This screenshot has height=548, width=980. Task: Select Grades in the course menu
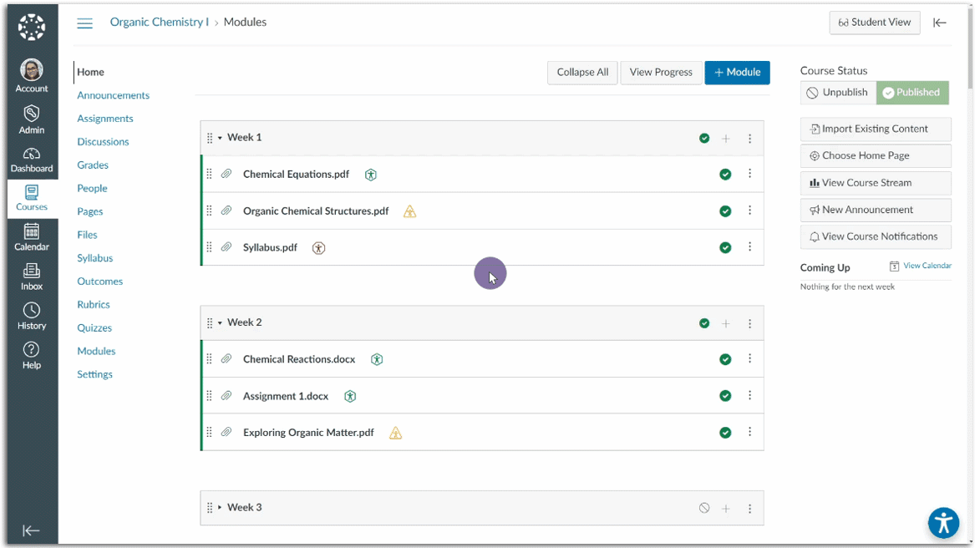click(x=93, y=165)
